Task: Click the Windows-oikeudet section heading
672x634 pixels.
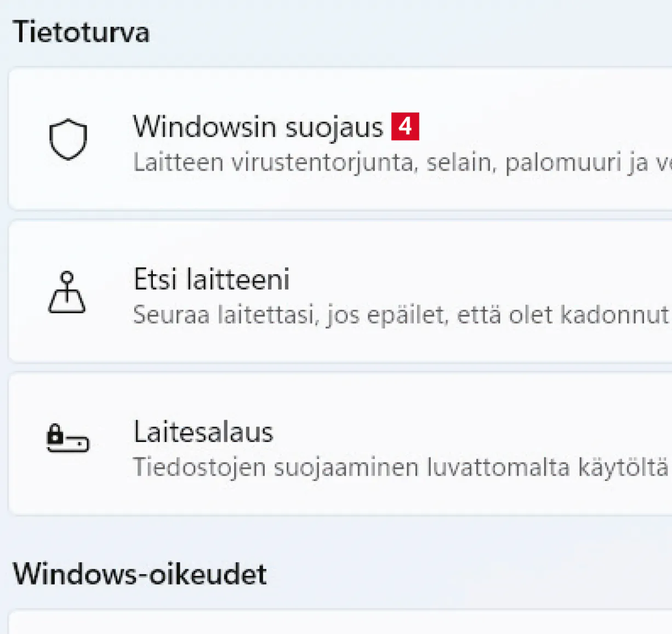Action: [x=140, y=574]
